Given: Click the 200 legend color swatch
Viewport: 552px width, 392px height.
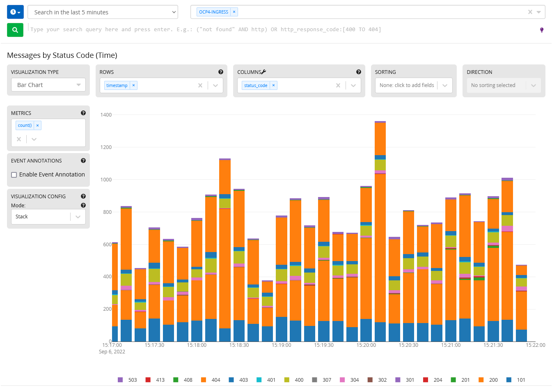Looking at the screenshot, I should pyautogui.click(x=481, y=380).
